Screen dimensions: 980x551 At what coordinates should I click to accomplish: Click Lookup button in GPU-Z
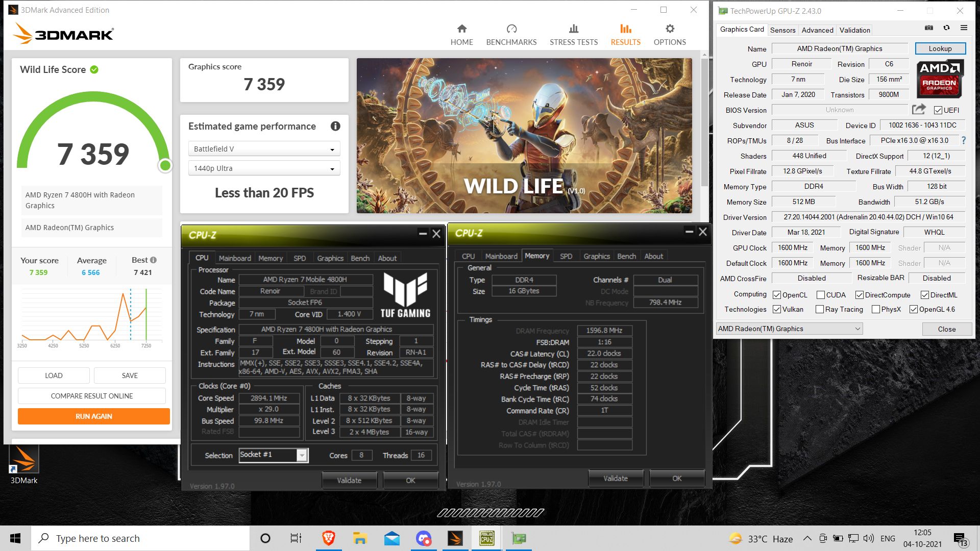click(x=940, y=48)
